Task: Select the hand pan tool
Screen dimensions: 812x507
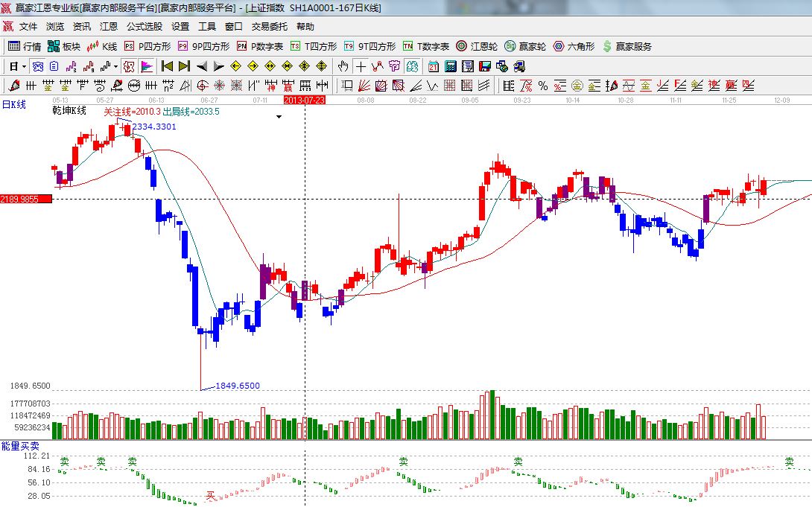Action: point(343,66)
